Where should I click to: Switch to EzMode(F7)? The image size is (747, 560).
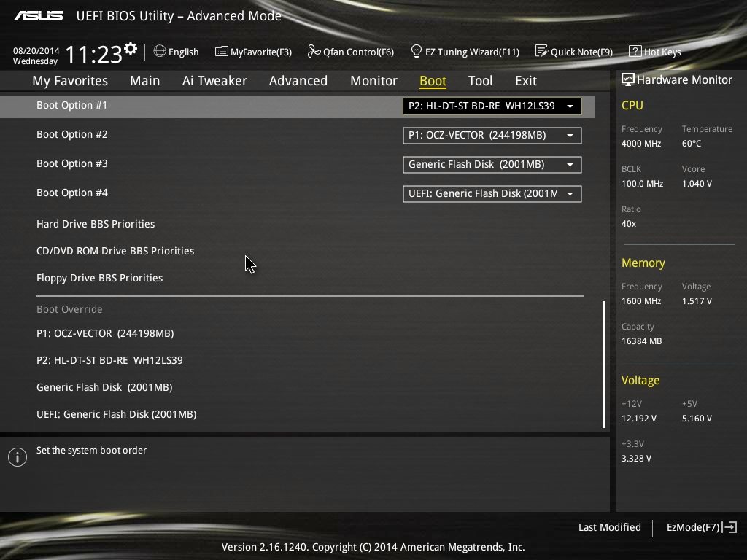[x=693, y=527]
